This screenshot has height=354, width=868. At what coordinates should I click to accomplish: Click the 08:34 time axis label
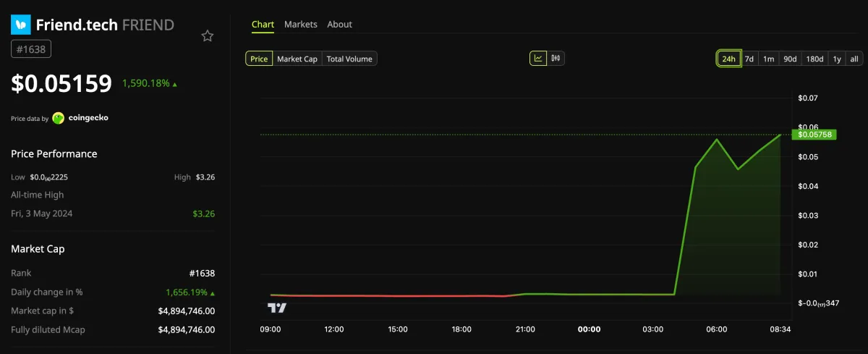tap(780, 329)
